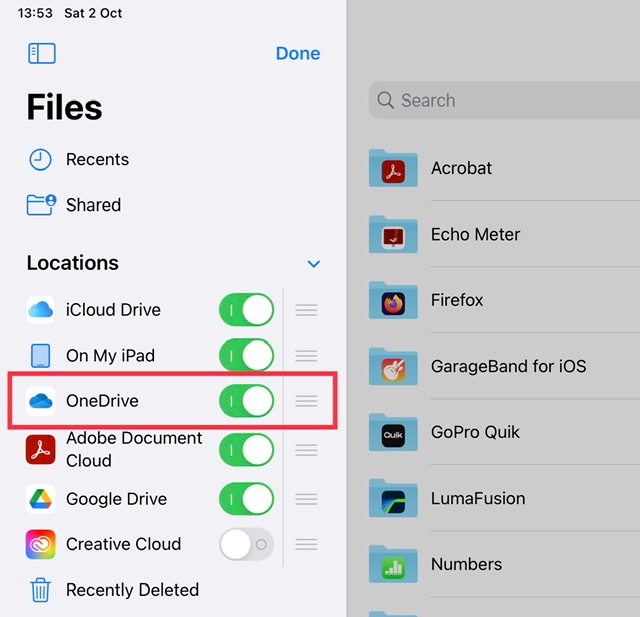Tap the Done button
640x617 pixels.
pyautogui.click(x=298, y=53)
